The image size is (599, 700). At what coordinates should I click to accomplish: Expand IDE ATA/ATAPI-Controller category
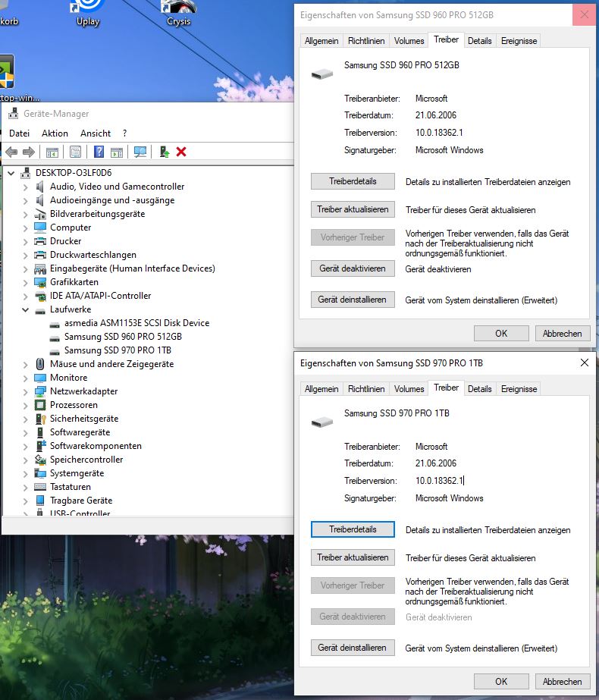[x=26, y=296]
